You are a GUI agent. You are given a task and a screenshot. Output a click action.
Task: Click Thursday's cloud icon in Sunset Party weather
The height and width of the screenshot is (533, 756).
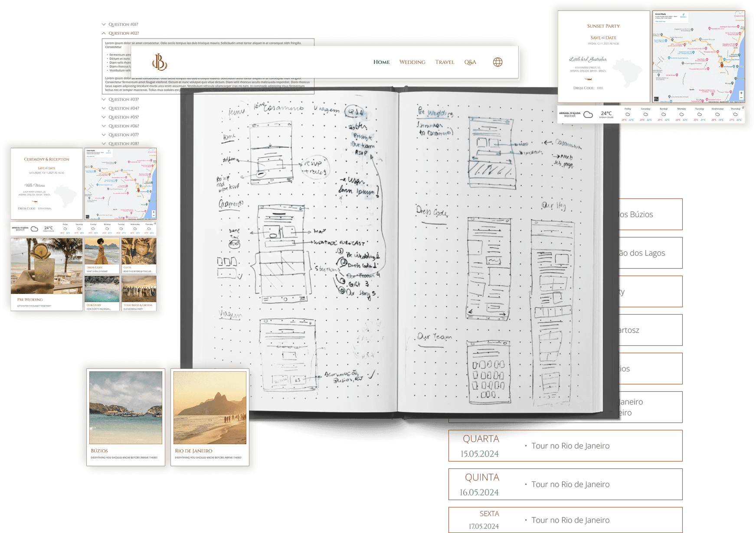735,114
